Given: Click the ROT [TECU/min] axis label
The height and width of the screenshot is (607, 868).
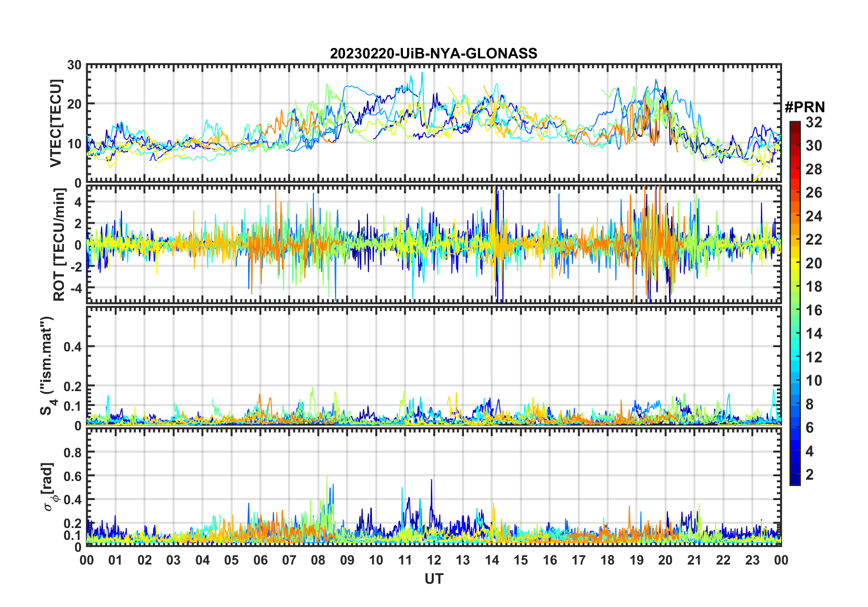Looking at the screenshot, I should point(59,244).
